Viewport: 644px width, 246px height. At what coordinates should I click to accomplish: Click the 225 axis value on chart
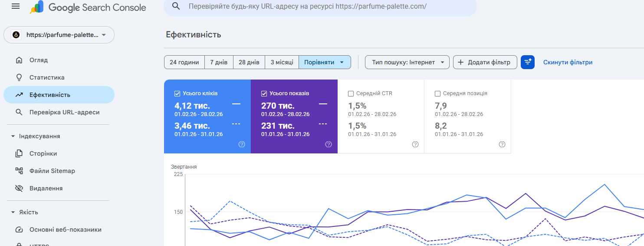178,174
